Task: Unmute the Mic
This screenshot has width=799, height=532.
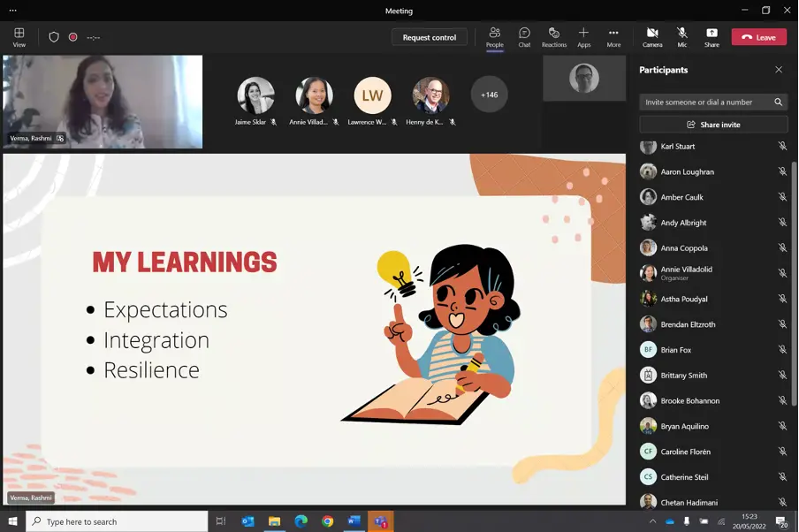Action: pyautogui.click(x=681, y=37)
